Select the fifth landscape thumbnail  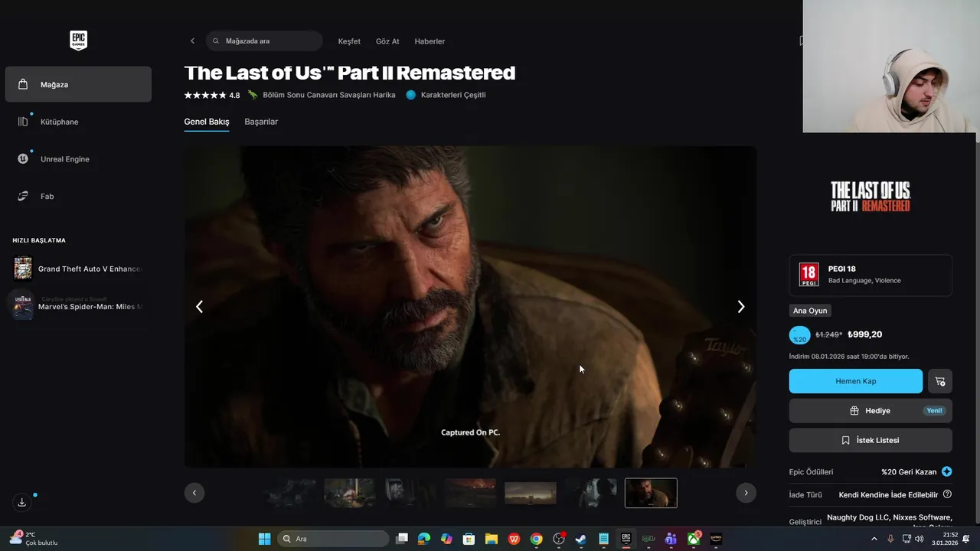tap(531, 493)
